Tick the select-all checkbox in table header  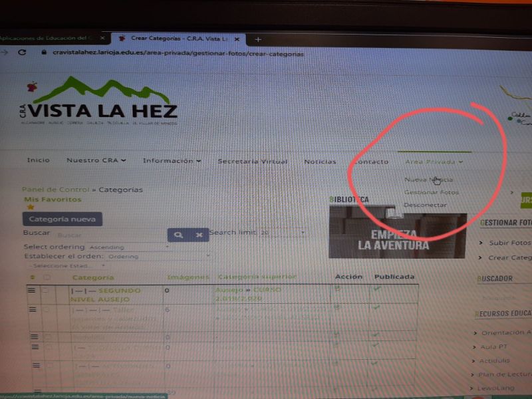pyautogui.click(x=47, y=277)
